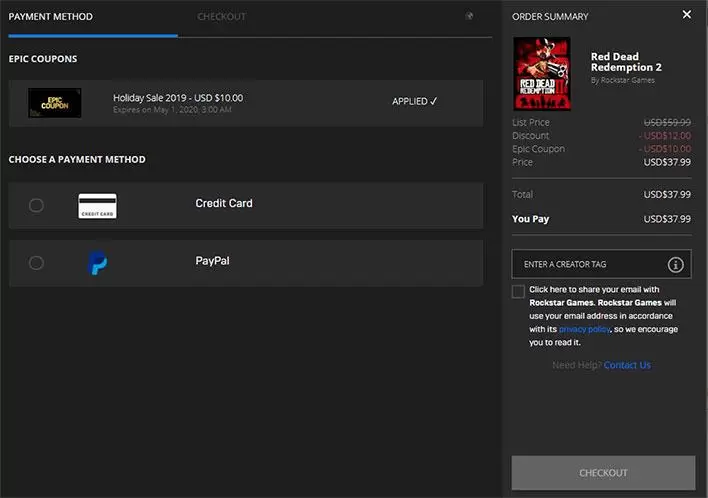Switch to the Checkout tab
Viewport: 708px width, 498px height.
pos(221,17)
